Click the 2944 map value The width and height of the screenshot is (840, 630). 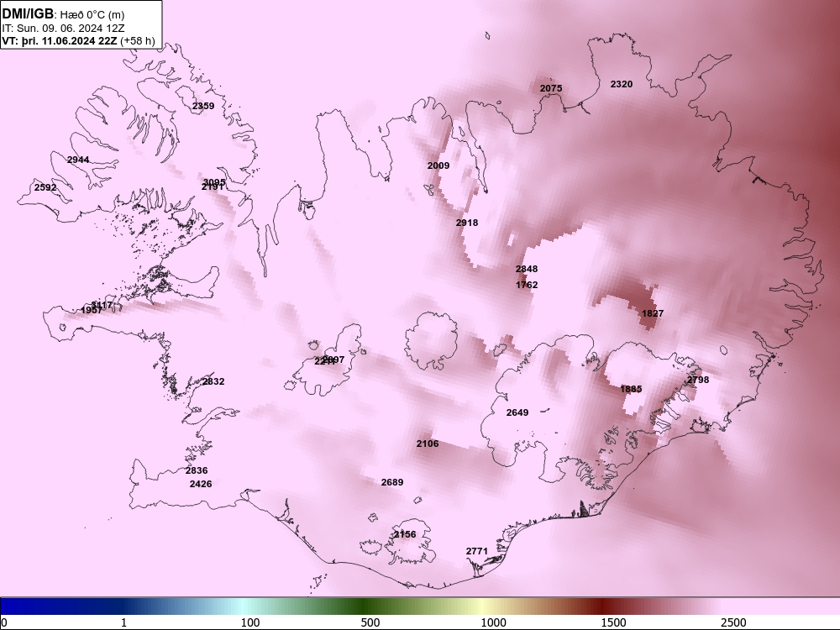pos(78,160)
